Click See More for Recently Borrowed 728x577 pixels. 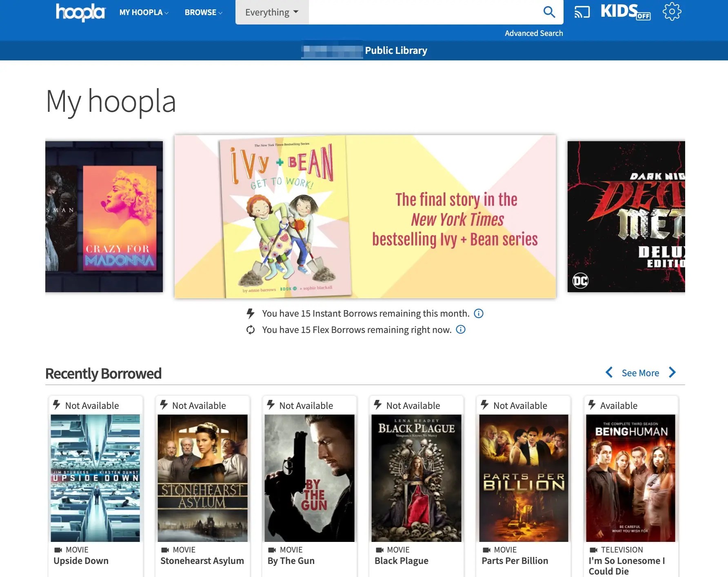tap(640, 373)
